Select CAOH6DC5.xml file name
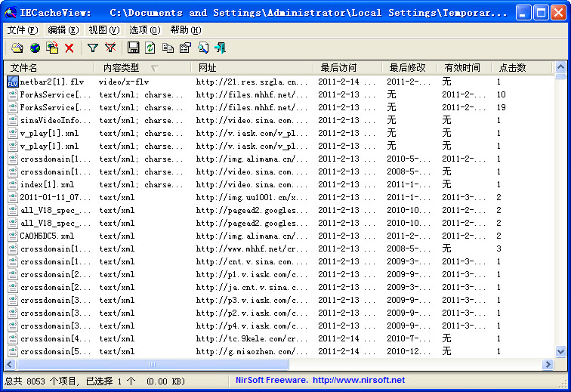 (47, 236)
